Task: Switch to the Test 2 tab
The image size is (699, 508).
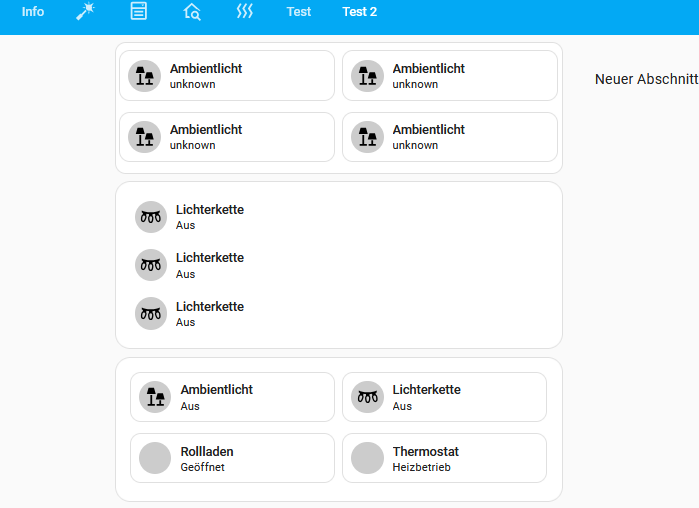Action: point(360,12)
